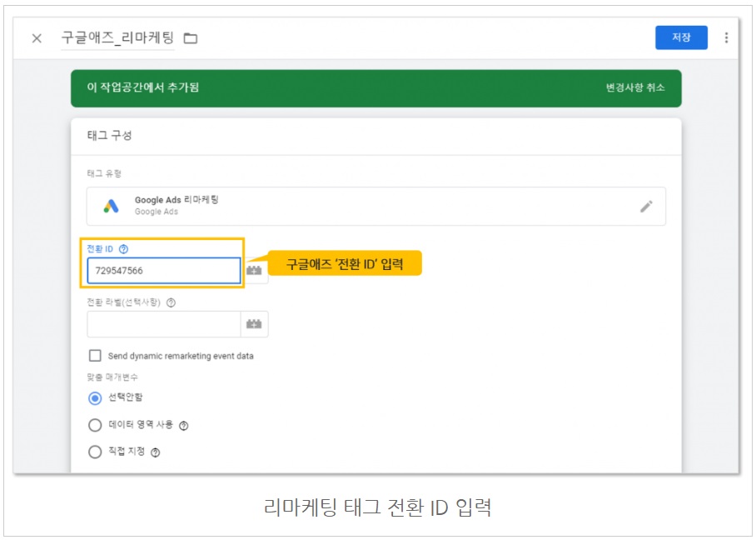This screenshot has height=540, width=756.
Task: Click the 태그 유형 label
Action: pyautogui.click(x=104, y=173)
